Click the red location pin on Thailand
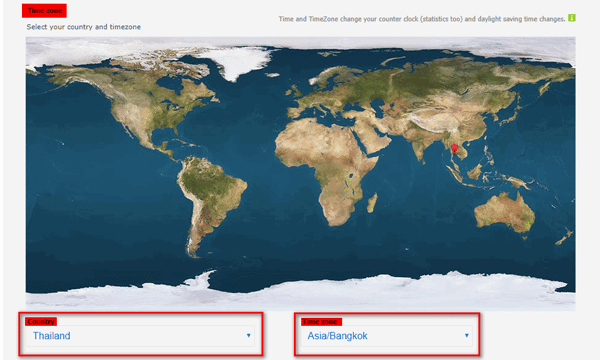 point(454,148)
